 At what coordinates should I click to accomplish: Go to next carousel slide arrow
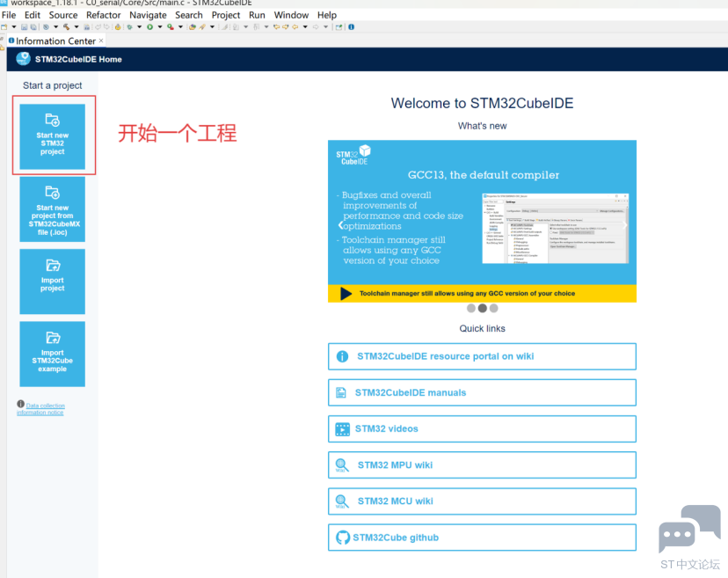(x=625, y=225)
